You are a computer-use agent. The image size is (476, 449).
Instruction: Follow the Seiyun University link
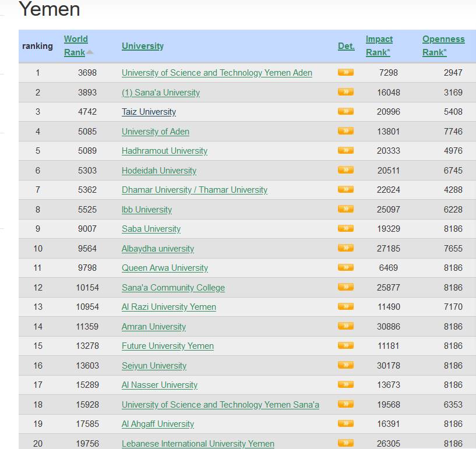point(154,366)
